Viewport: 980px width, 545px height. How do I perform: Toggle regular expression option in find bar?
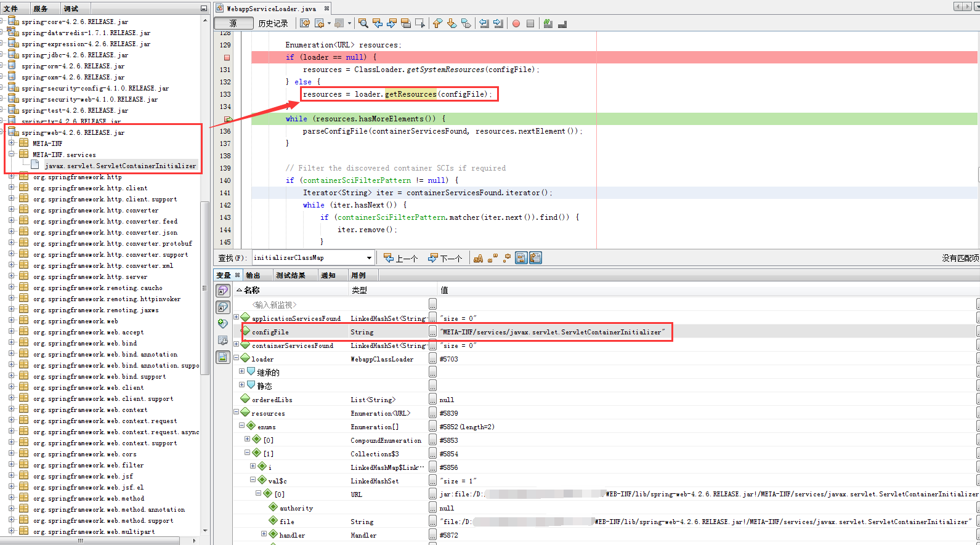tap(506, 258)
